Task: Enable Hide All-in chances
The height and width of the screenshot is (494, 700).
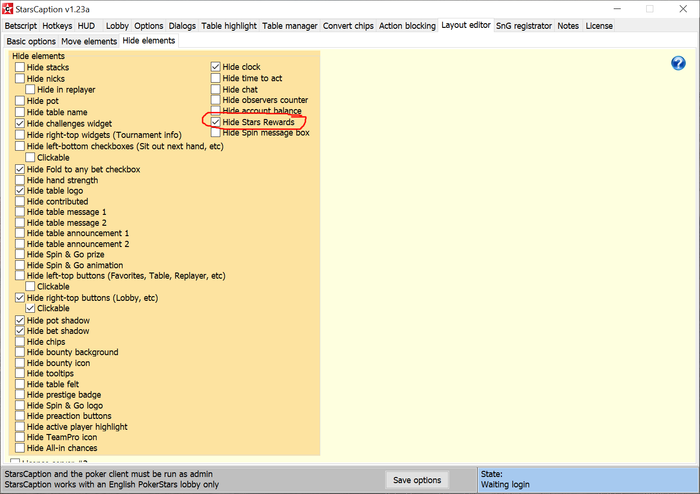Action: [20, 448]
